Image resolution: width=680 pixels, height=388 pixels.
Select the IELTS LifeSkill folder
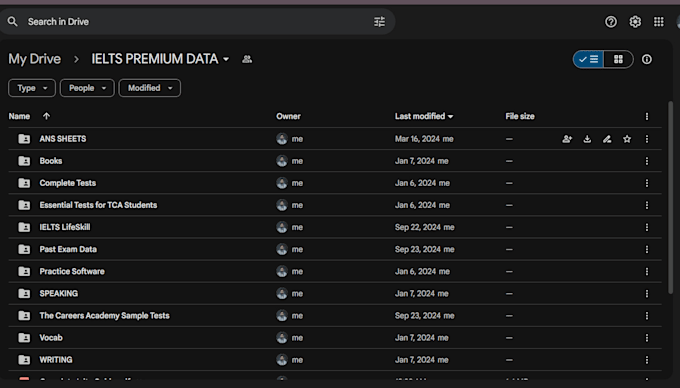click(65, 227)
